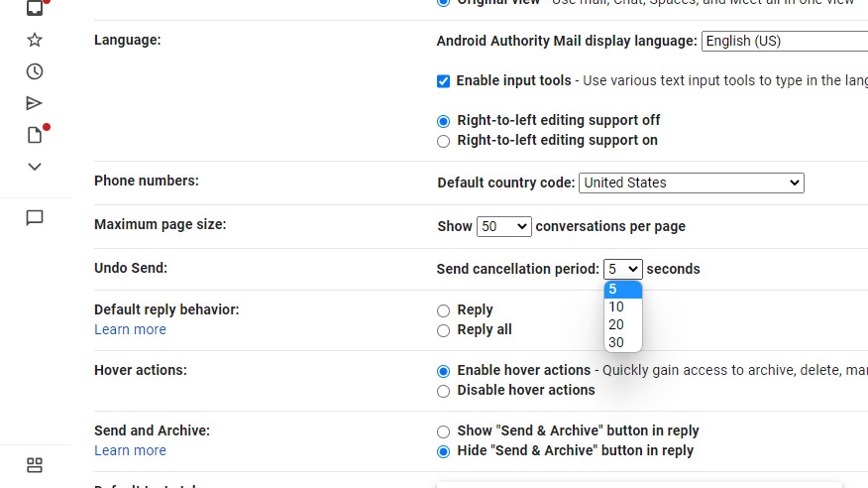Select Right-to-left editing support off
Image resolution: width=868 pixels, height=488 pixels.
click(x=444, y=121)
